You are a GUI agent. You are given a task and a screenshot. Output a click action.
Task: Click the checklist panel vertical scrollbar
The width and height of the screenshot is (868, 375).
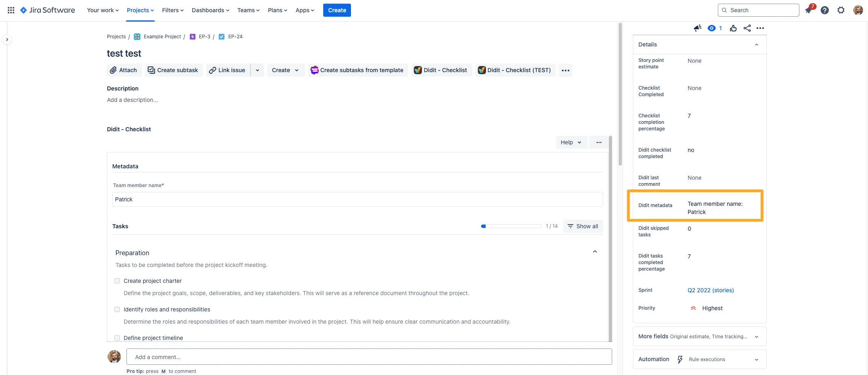tap(610, 238)
